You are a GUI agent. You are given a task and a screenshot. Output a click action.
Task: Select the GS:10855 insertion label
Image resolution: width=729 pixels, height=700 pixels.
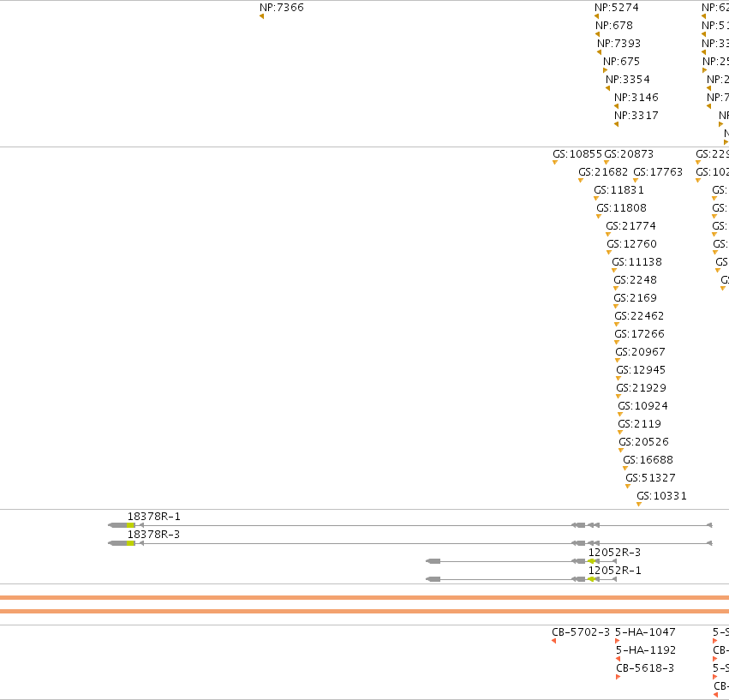click(577, 154)
